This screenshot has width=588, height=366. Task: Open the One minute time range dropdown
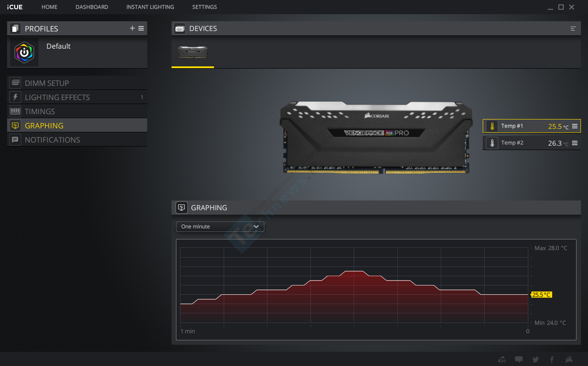pyautogui.click(x=220, y=227)
